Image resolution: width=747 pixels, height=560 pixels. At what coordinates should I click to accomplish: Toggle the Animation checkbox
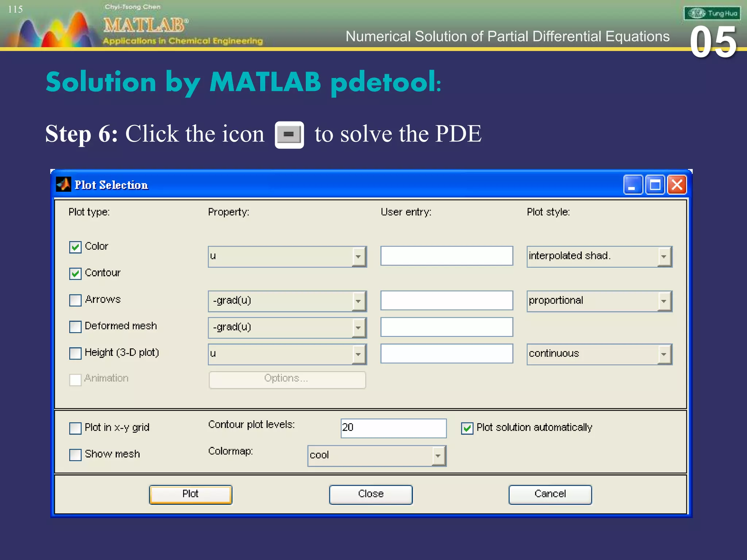tap(75, 380)
